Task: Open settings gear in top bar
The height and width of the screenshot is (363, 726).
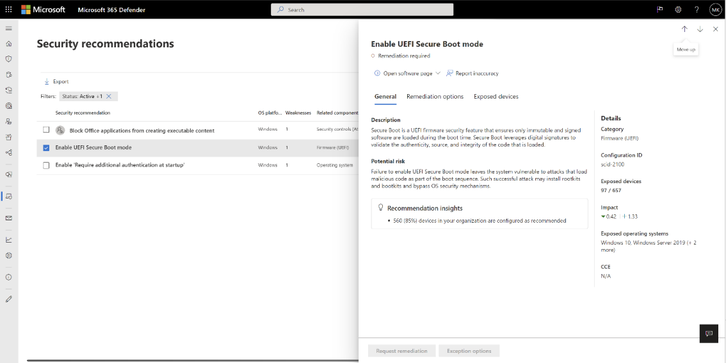Action: tap(678, 9)
